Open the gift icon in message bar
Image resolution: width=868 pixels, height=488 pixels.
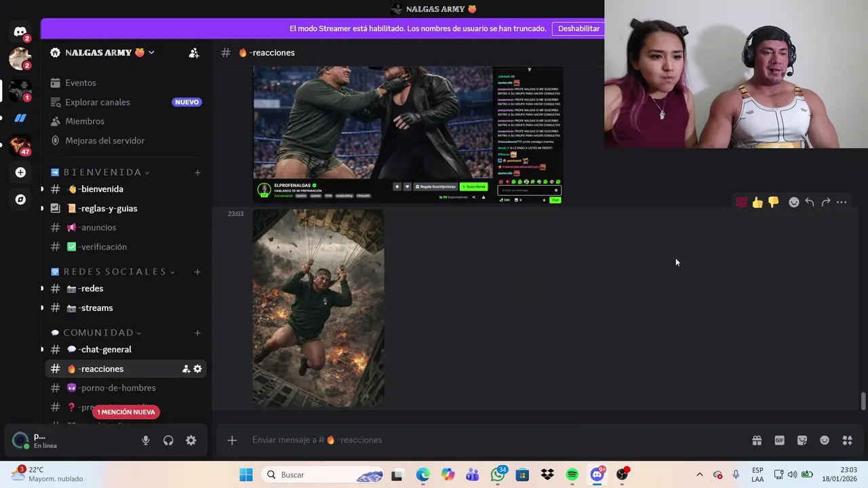coord(757,440)
